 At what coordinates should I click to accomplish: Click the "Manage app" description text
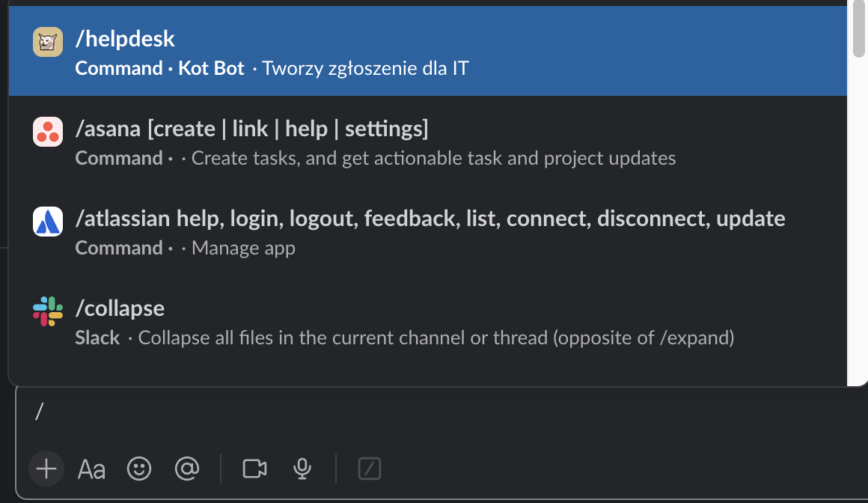pos(243,249)
